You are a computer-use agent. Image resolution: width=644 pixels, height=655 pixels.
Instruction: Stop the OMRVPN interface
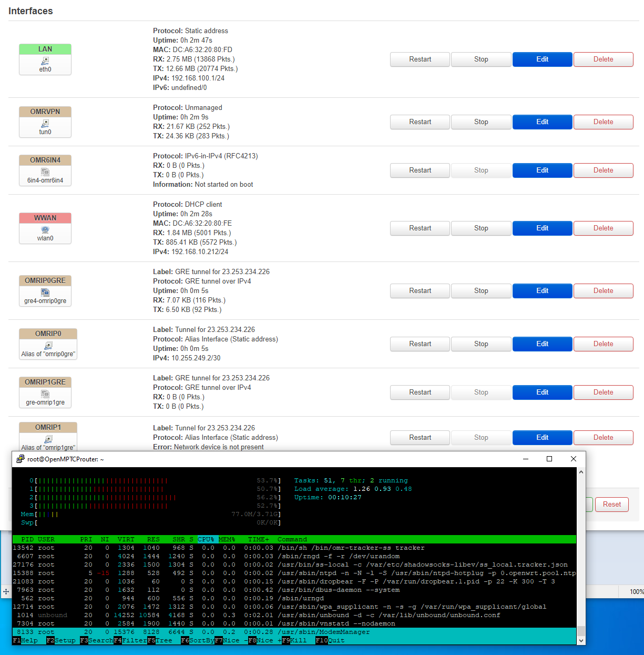tap(481, 122)
